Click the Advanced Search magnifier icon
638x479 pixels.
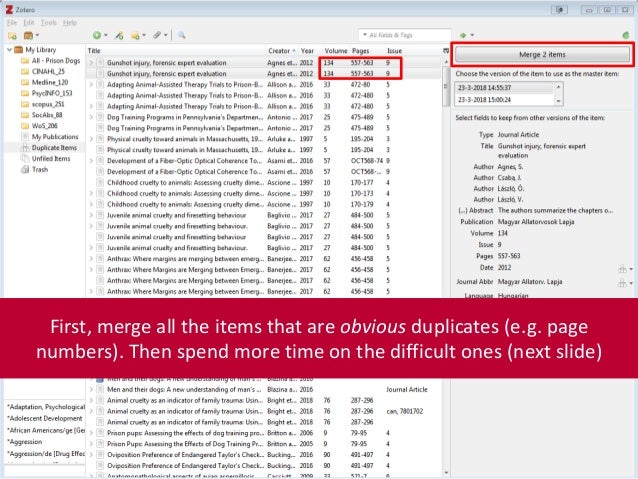coord(181,35)
